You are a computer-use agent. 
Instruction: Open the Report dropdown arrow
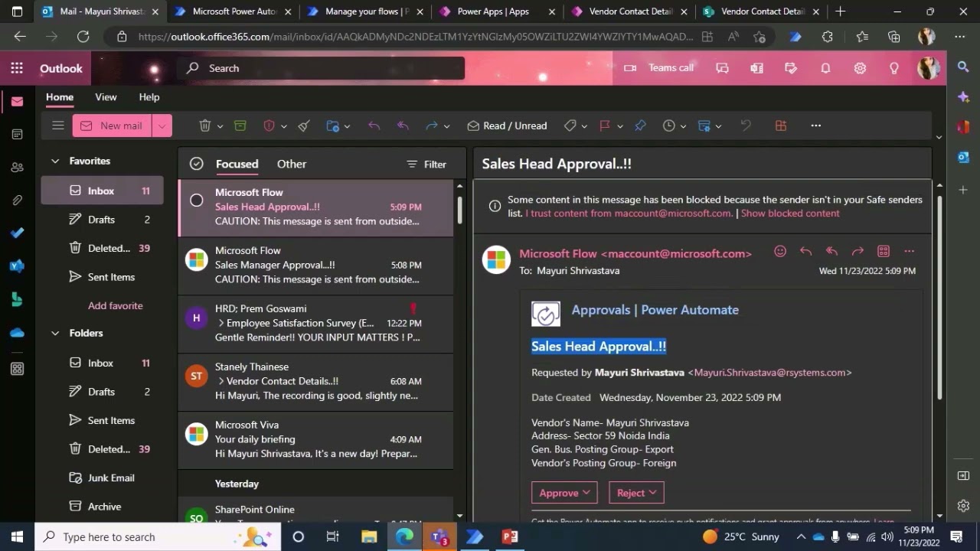click(283, 126)
